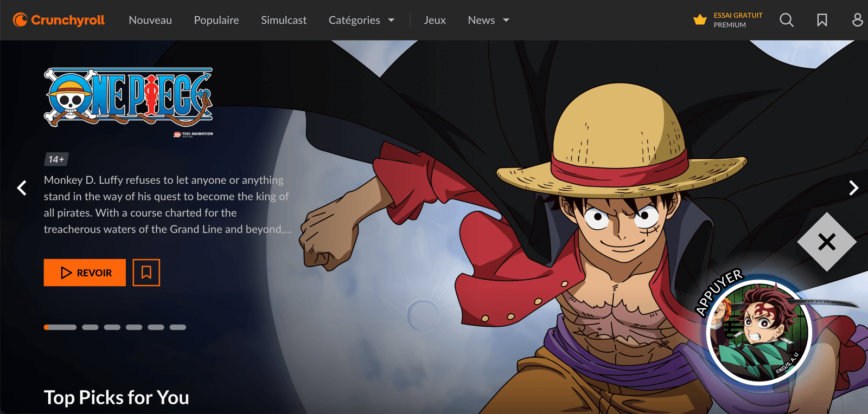Open the Jeux link
This screenshot has width=868, height=414.
pos(435,20)
